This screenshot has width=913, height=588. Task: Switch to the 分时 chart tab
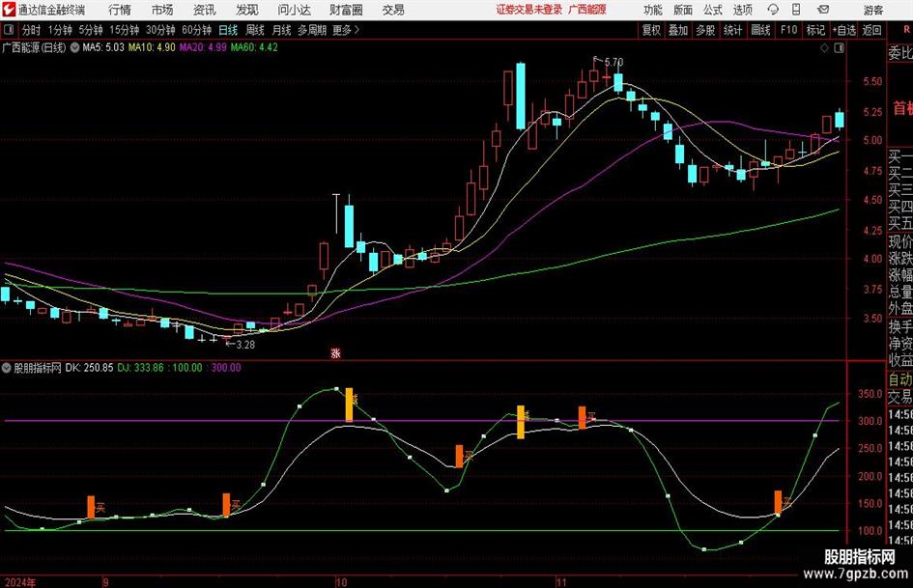(32, 30)
